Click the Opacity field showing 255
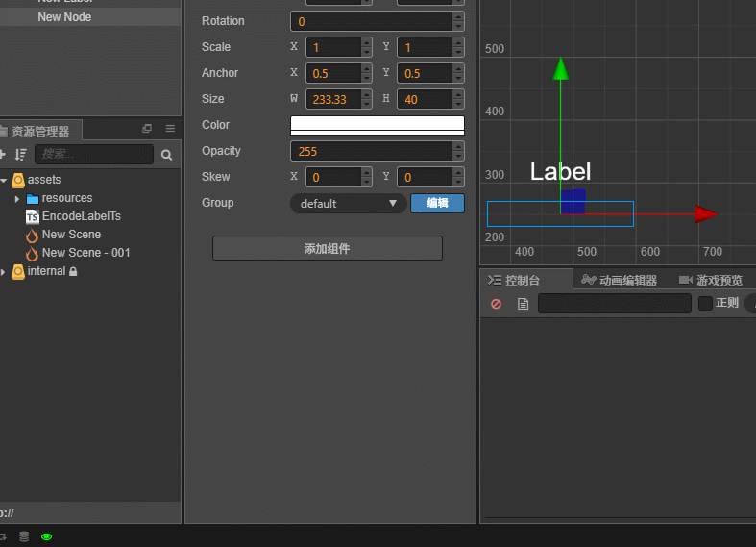 [371, 152]
